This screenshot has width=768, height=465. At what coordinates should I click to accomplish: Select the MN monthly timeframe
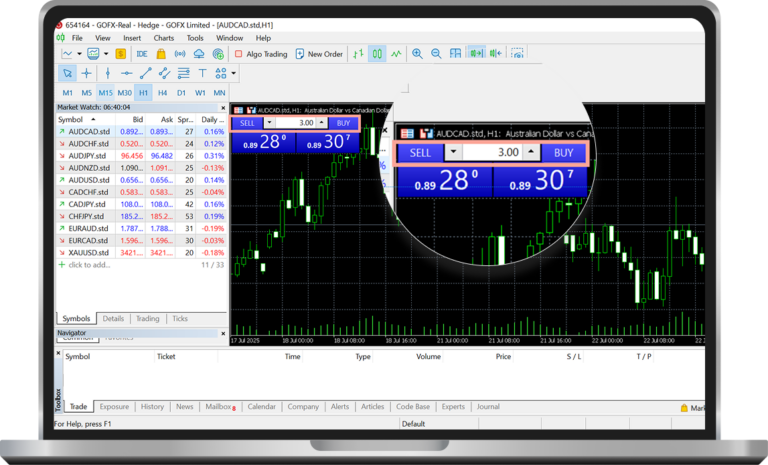(x=219, y=93)
